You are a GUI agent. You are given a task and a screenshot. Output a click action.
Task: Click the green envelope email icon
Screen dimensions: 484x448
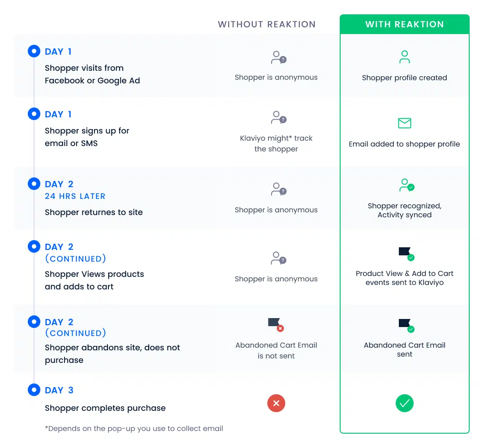(x=404, y=123)
